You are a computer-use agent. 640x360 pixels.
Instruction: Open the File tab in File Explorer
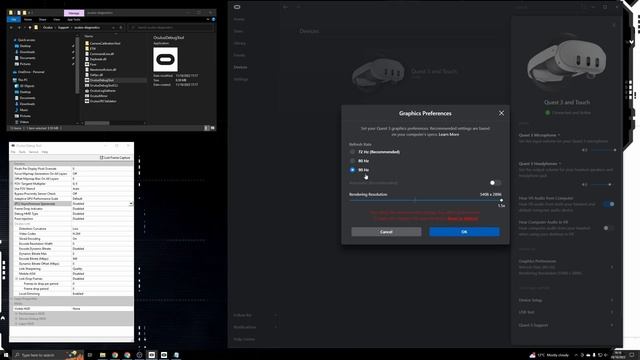(x=14, y=19)
